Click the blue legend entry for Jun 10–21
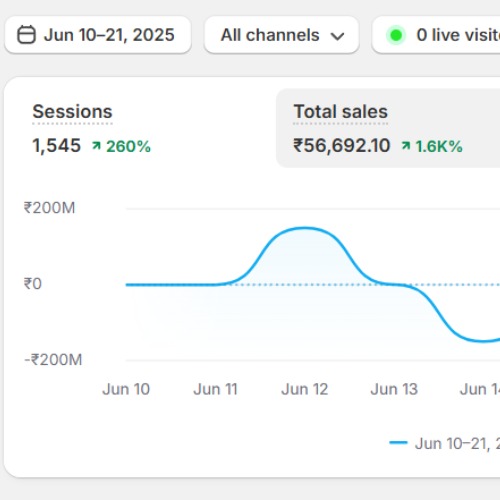Viewport: 500px width, 500px height. click(x=445, y=444)
